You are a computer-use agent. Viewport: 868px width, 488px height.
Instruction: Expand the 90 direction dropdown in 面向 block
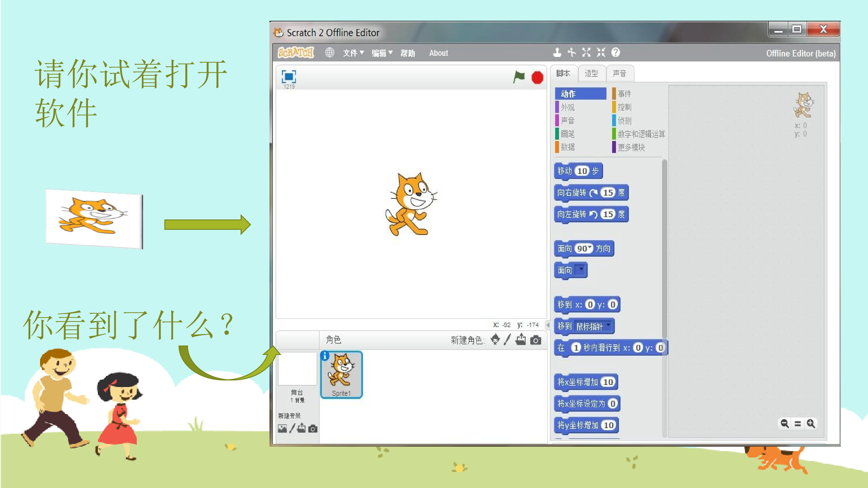pyautogui.click(x=584, y=249)
